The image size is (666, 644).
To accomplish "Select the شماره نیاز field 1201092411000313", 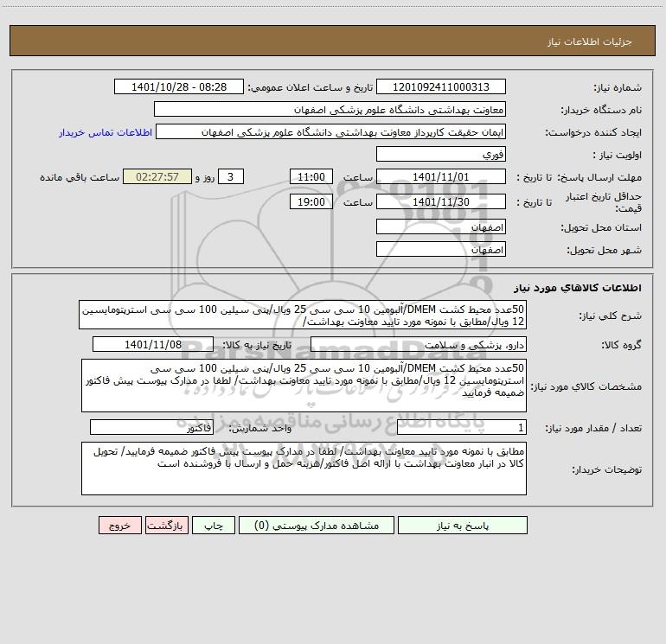I will (441, 86).
